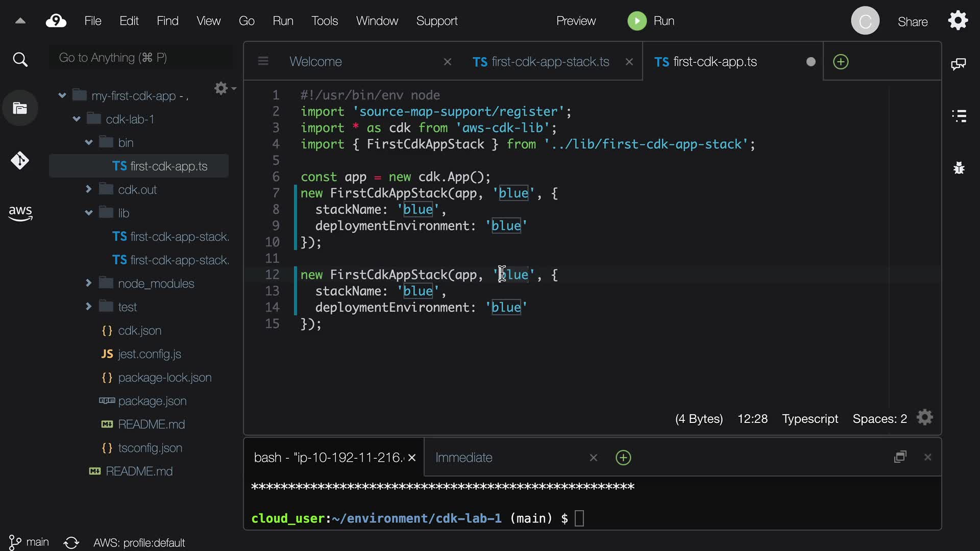Collapse the top menu bar arrow

point(20,21)
